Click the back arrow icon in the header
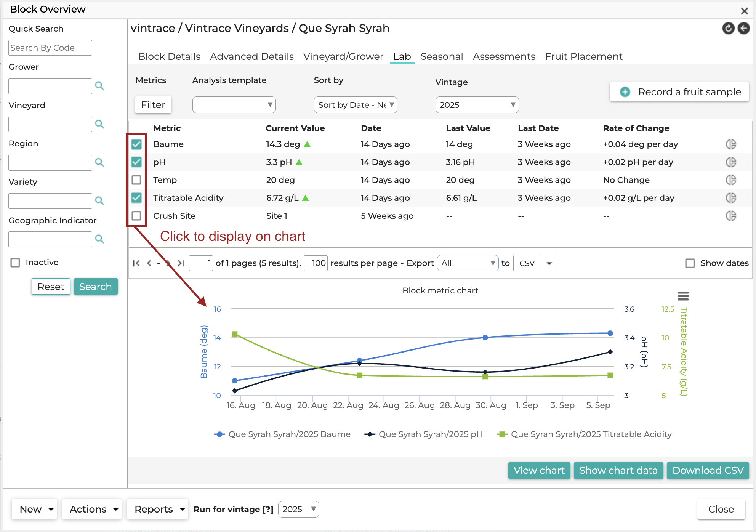 click(744, 28)
